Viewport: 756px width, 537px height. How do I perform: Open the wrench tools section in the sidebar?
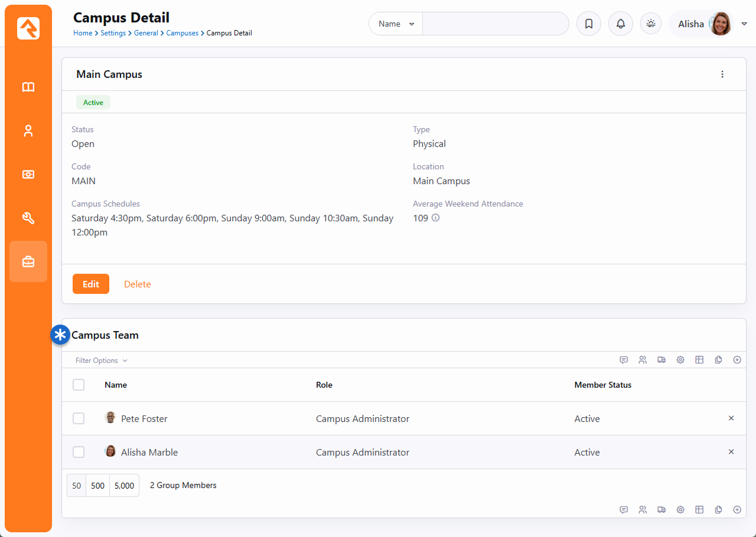(28, 218)
